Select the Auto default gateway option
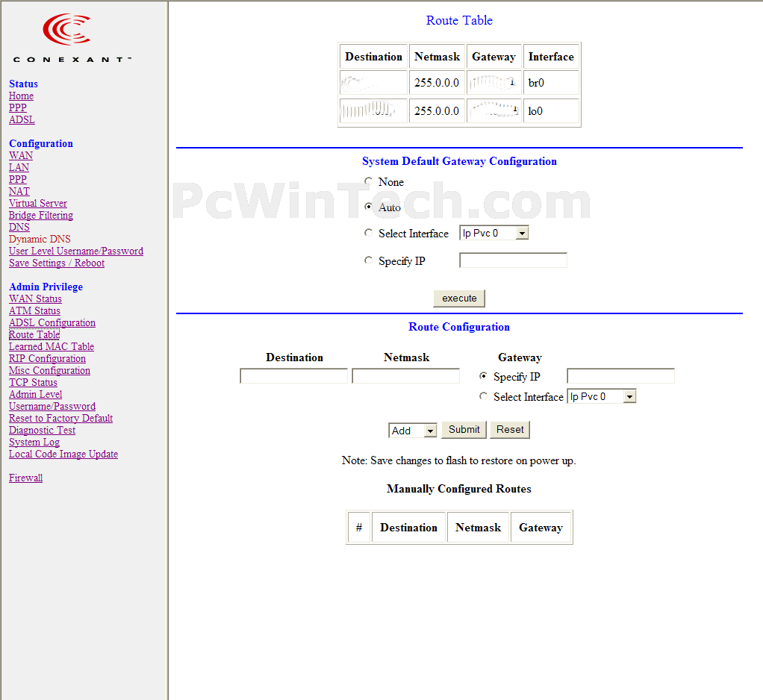Screen dimensions: 763x700 click(x=368, y=207)
